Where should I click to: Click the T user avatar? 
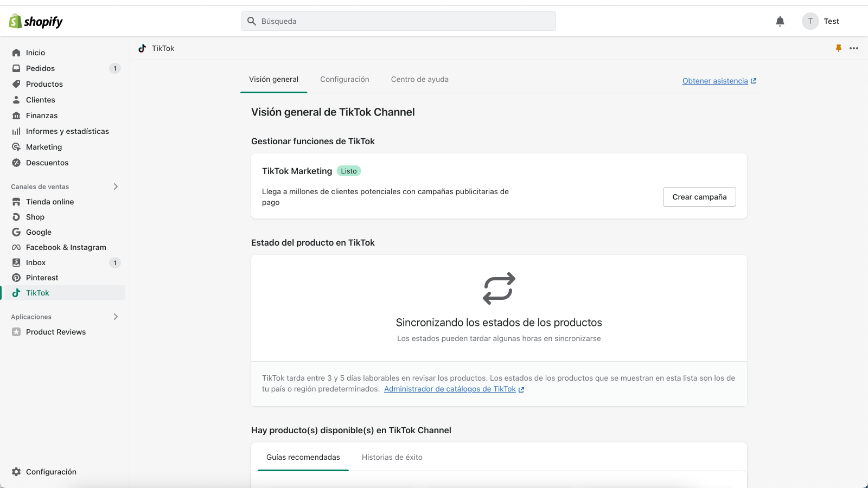coord(810,21)
